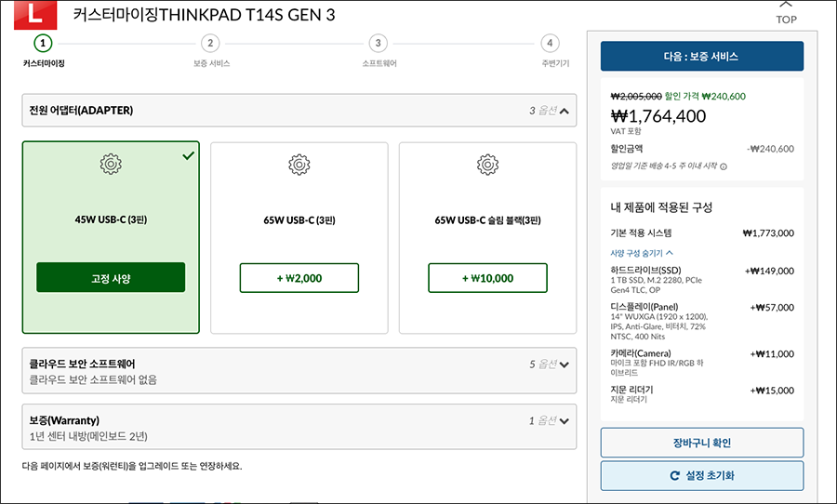Click the red Lenovo L logo
The width and height of the screenshot is (837, 504).
(x=35, y=15)
